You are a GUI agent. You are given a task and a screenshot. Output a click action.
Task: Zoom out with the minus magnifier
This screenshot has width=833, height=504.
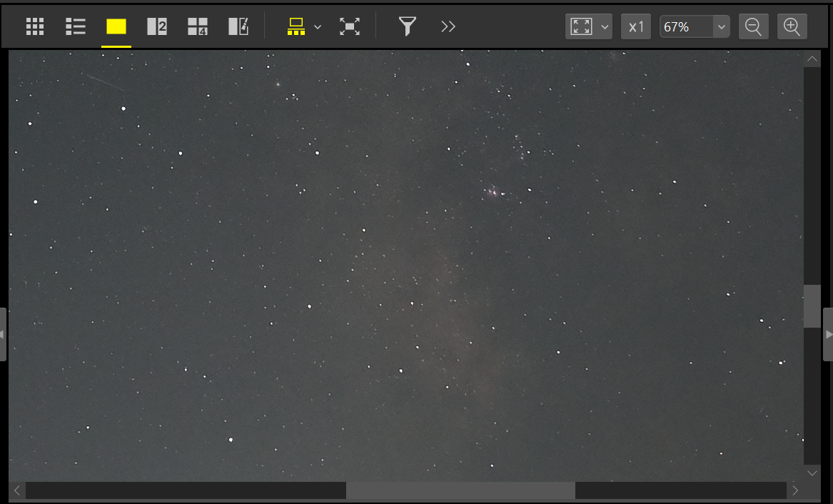coord(753,27)
